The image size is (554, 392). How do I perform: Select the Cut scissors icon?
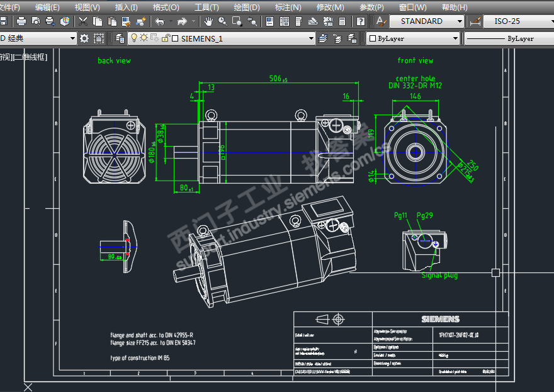82,21
